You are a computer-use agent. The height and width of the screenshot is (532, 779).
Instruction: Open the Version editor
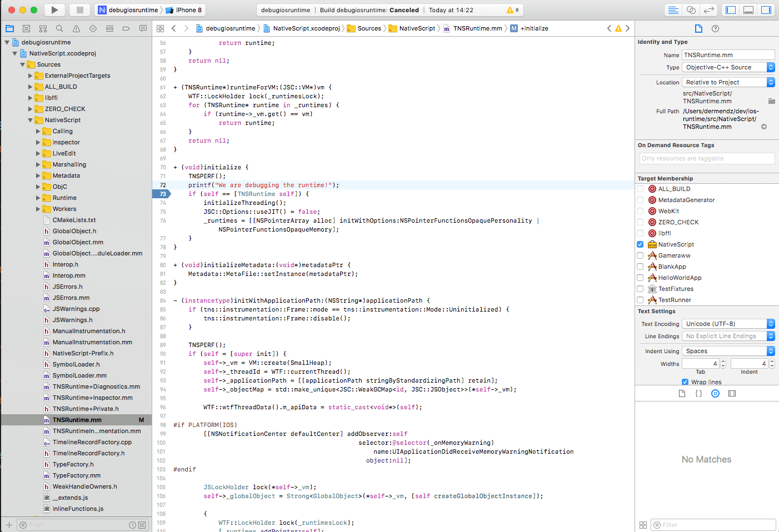click(708, 10)
